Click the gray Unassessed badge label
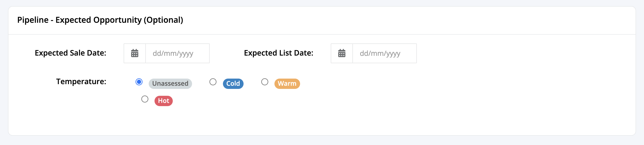Screen dimensions: 644x145 tap(170, 84)
